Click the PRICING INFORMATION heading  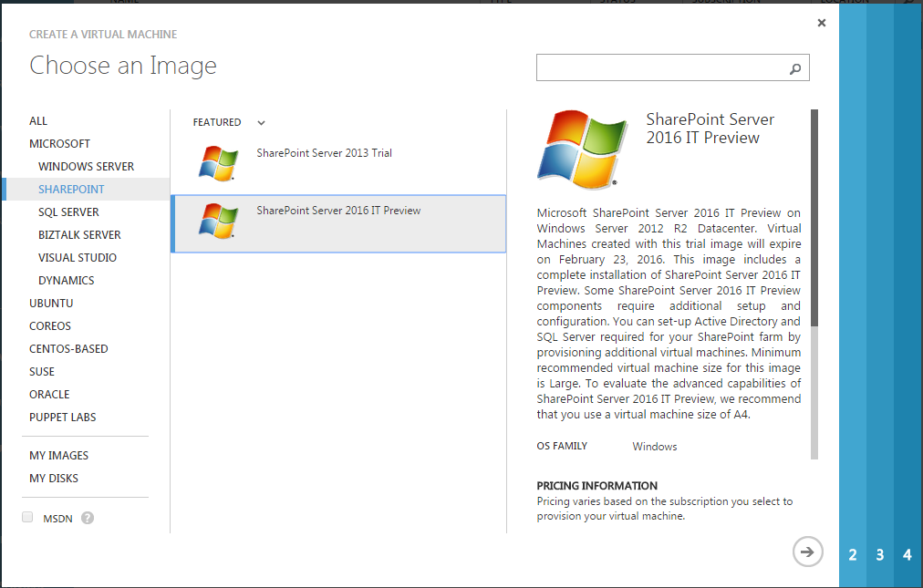pos(596,486)
